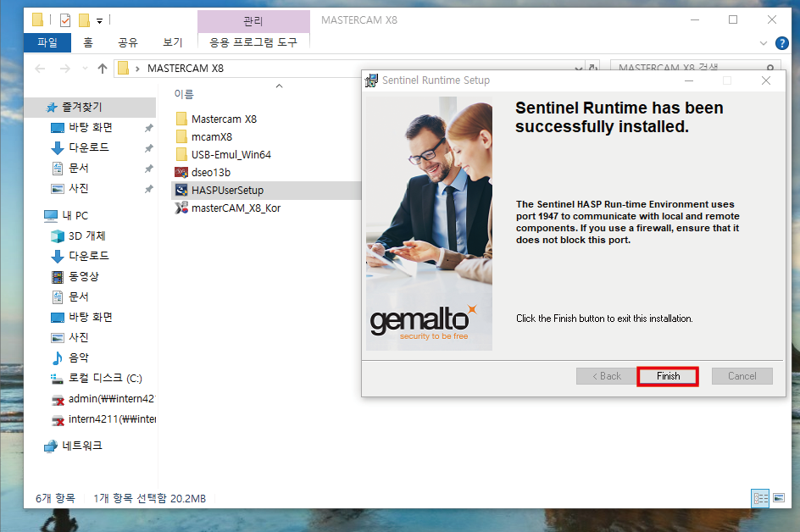Click MASTERCAM X8 in address bar

pyautogui.click(x=186, y=69)
